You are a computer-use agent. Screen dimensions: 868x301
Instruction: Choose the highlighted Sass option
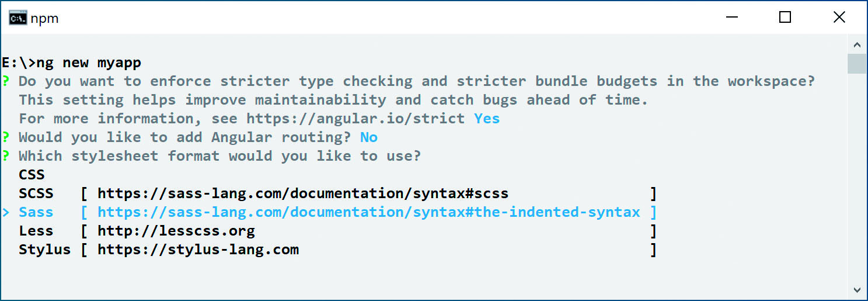[36, 212]
